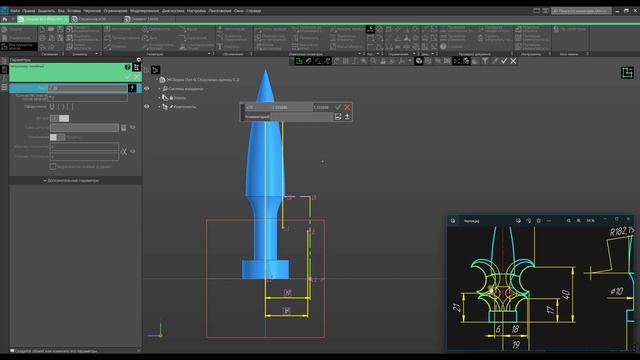This screenshot has width=640, height=360.
Task: Open help for the dimension command
Action: [128, 67]
